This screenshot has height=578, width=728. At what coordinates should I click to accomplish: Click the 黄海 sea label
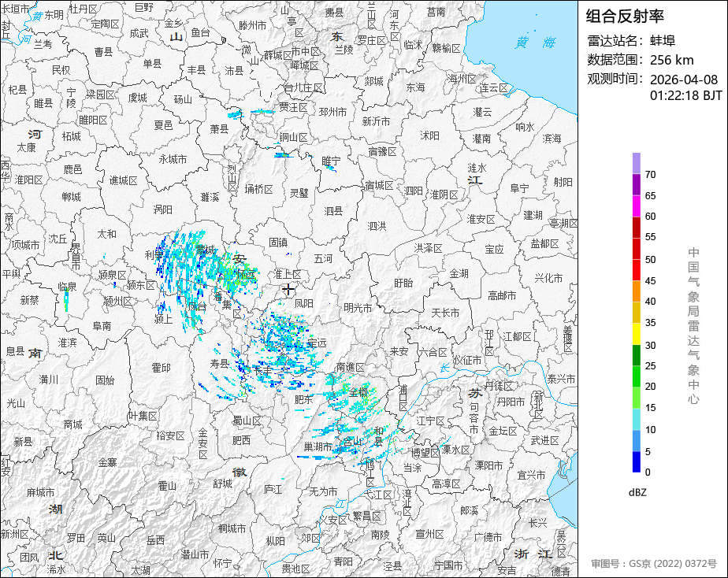click(x=535, y=43)
